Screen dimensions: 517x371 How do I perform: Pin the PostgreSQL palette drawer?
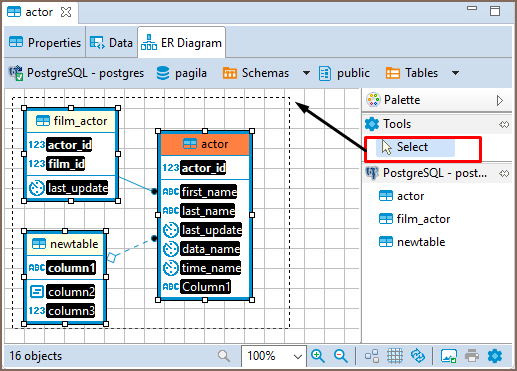pyautogui.click(x=504, y=173)
